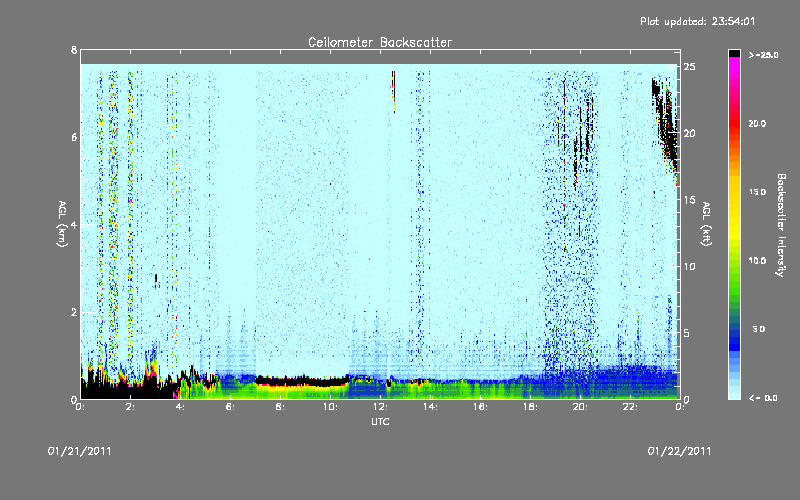Click the "5" tick on the kft axis
Image resolution: width=800 pixels, height=500 pixels.
coord(687,333)
